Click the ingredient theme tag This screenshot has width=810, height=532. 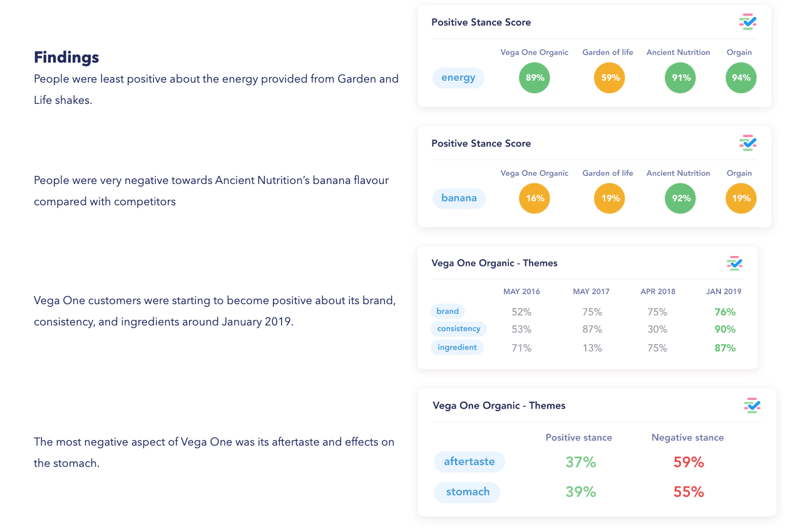point(457,347)
